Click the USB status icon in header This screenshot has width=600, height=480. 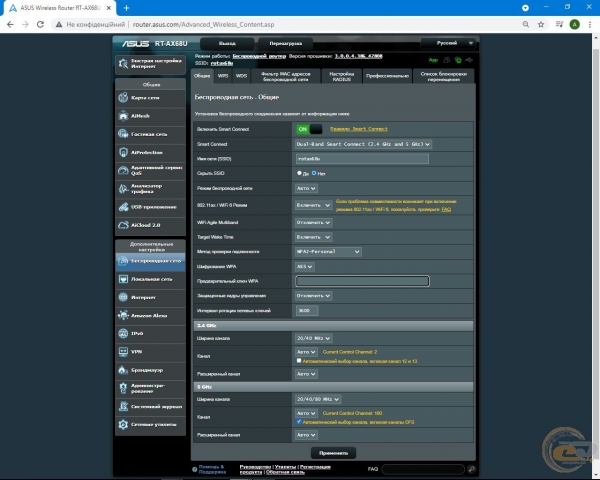[x=469, y=60]
